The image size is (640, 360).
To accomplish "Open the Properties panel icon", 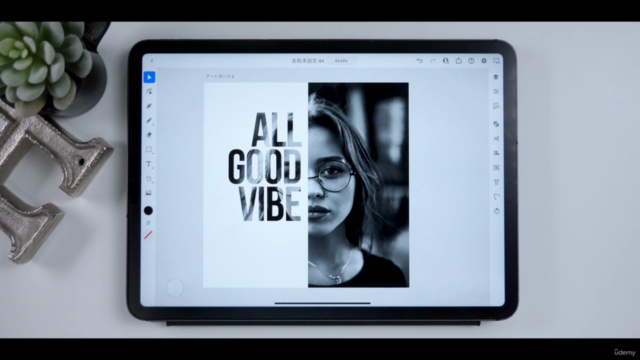I will pyautogui.click(x=496, y=91).
